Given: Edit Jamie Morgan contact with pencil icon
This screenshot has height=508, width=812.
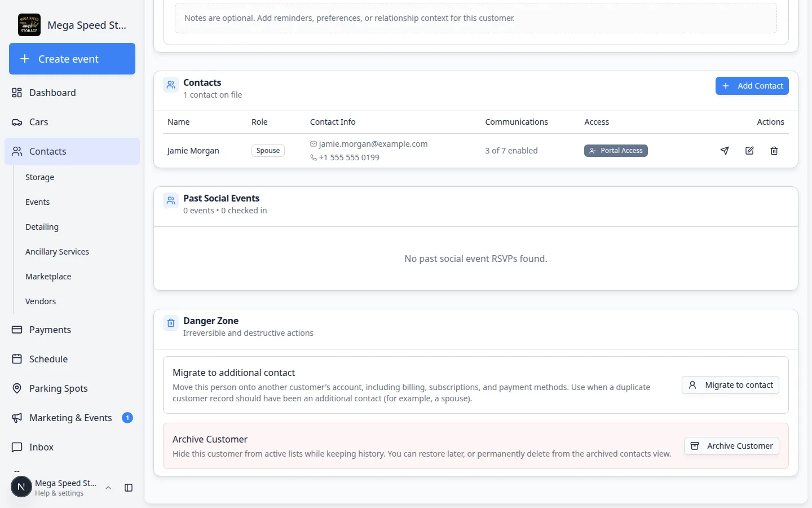Looking at the screenshot, I should pyautogui.click(x=749, y=151).
